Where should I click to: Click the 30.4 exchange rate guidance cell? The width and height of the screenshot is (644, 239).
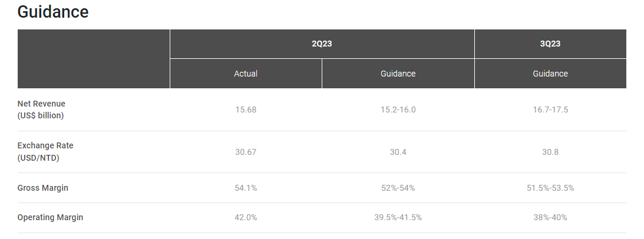[398, 152]
